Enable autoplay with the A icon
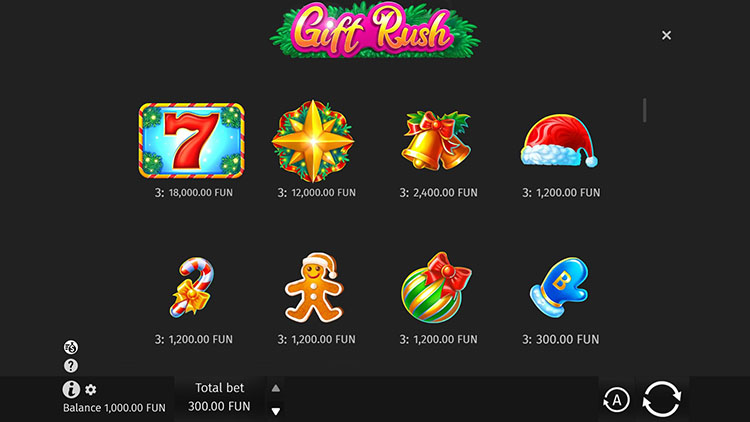Image resolution: width=750 pixels, height=422 pixels. 617,400
